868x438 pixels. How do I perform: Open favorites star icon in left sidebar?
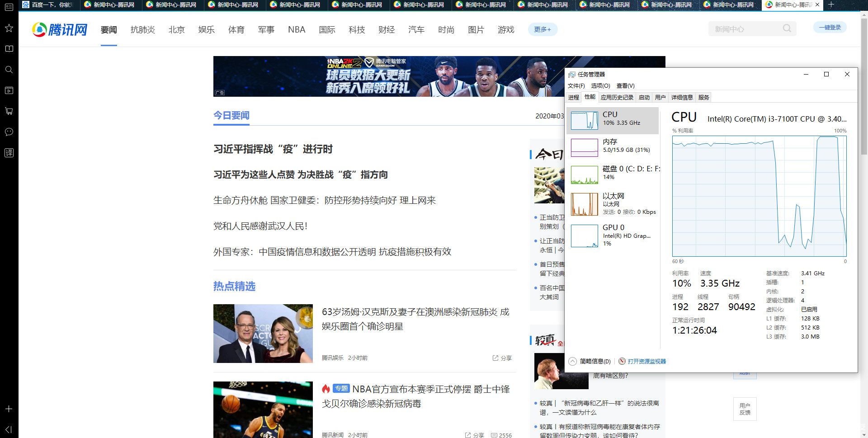(9, 28)
